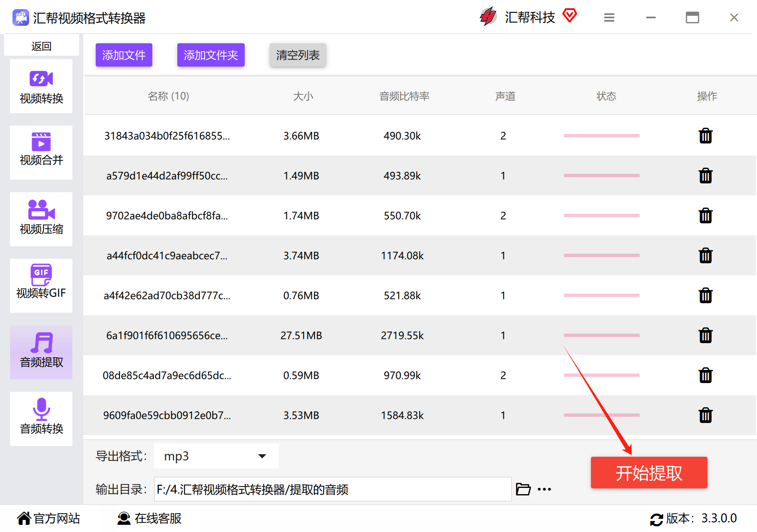Click the 大小 size column header
Image resolution: width=757 pixels, height=532 pixels.
point(303,96)
